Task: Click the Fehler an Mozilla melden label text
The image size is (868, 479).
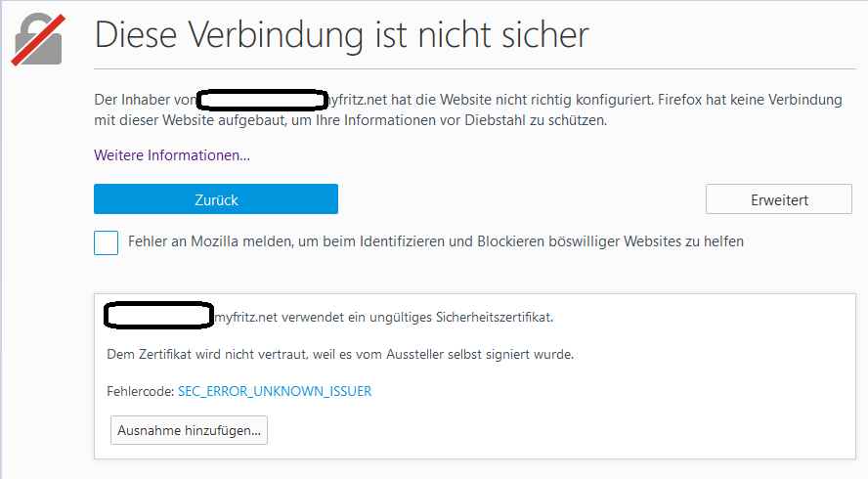Action: click(x=436, y=241)
